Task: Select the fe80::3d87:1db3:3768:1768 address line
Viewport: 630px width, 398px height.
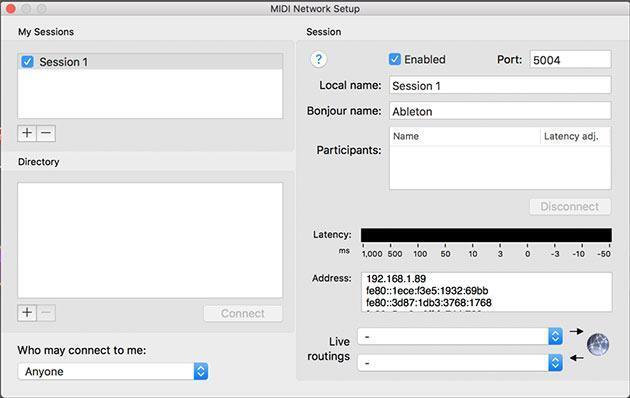Action: pos(429,302)
